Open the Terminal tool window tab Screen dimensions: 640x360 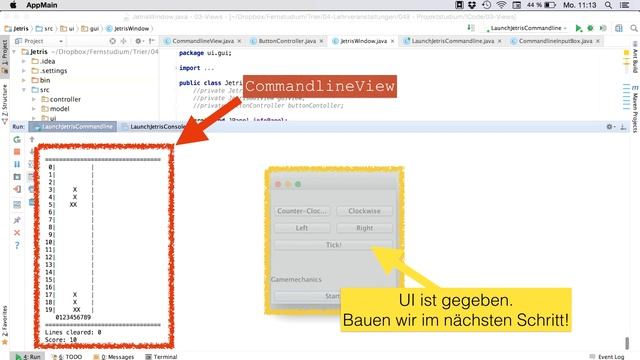click(x=162, y=357)
